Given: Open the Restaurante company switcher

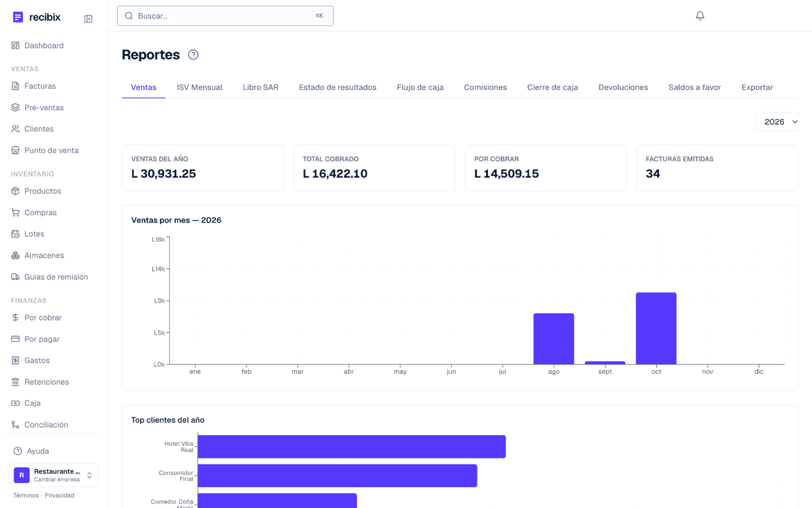Looking at the screenshot, I should (x=54, y=475).
